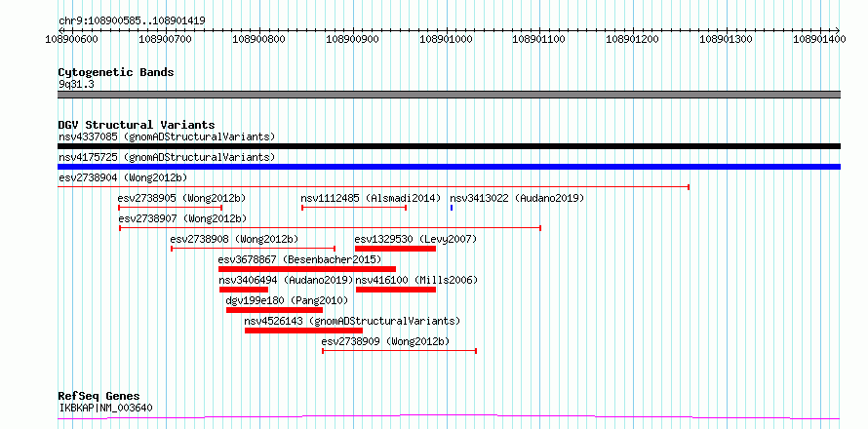Click the esv3678867 (Besenbacher2015) label
This screenshot has width=868, height=429.
tap(299, 259)
